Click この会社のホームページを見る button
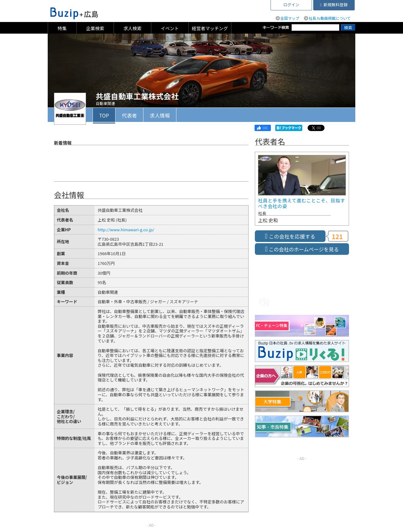 click(302, 249)
